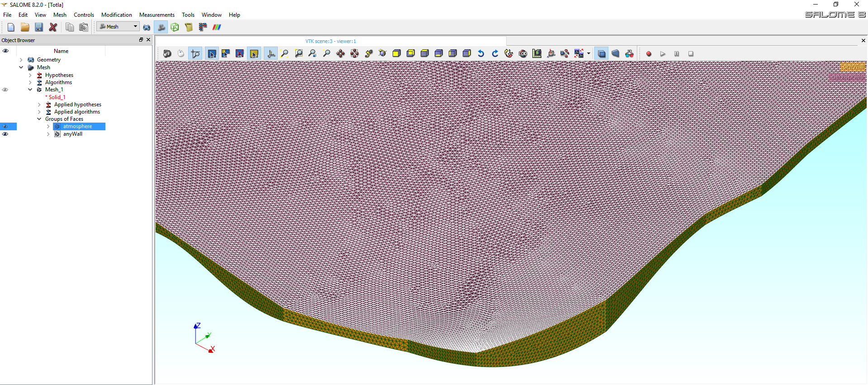Activate the green wireframe cube module icon
The width and height of the screenshot is (868, 385).
pyautogui.click(x=175, y=27)
